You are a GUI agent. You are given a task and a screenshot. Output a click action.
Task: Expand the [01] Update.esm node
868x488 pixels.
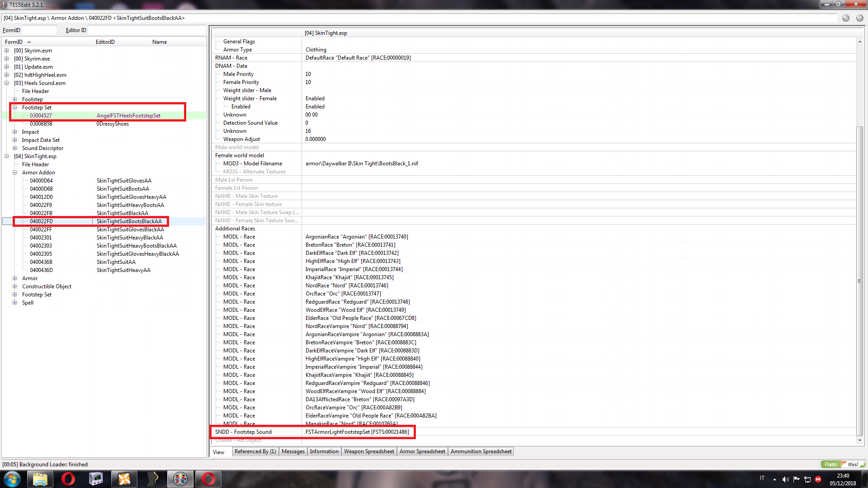7,67
